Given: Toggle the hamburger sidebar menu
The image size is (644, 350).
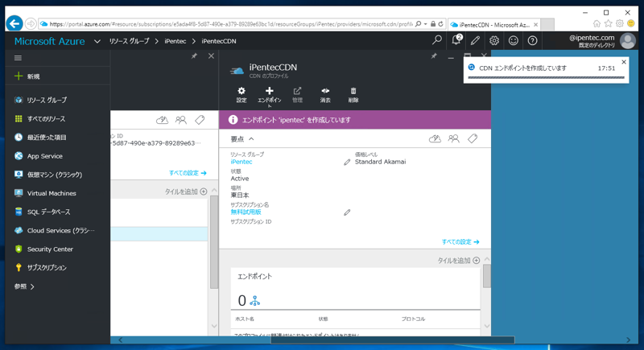Looking at the screenshot, I should (18, 58).
